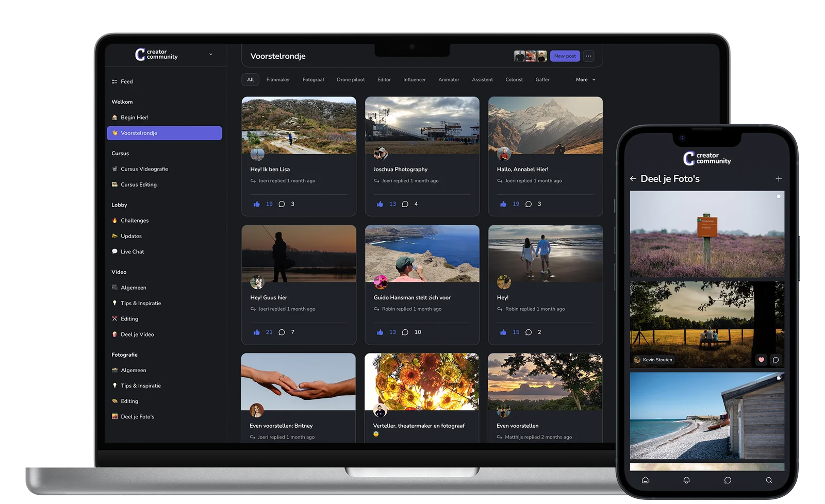
Task: Open the 'Hey! Ik ben Lisa' post thumbnail
Action: coord(299,125)
